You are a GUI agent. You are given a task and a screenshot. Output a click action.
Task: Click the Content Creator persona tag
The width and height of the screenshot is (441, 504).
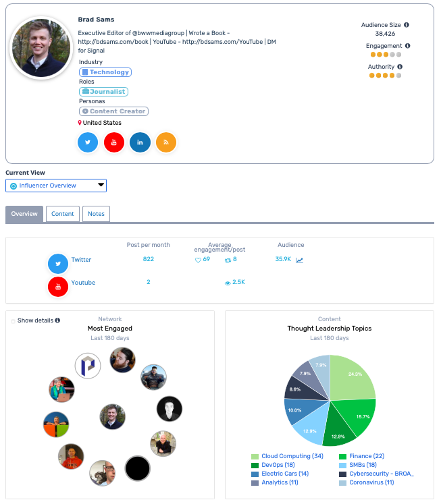pos(113,111)
